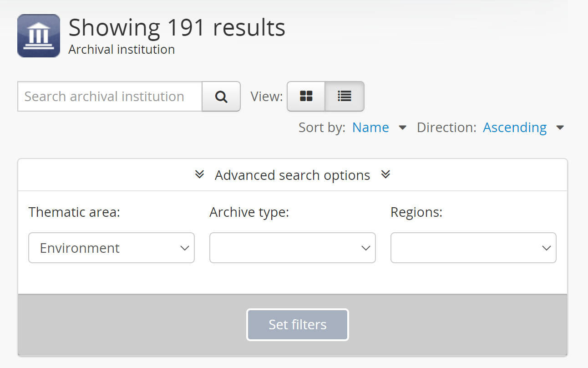Switch to card grid view
The width and height of the screenshot is (588, 368).
pos(306,96)
